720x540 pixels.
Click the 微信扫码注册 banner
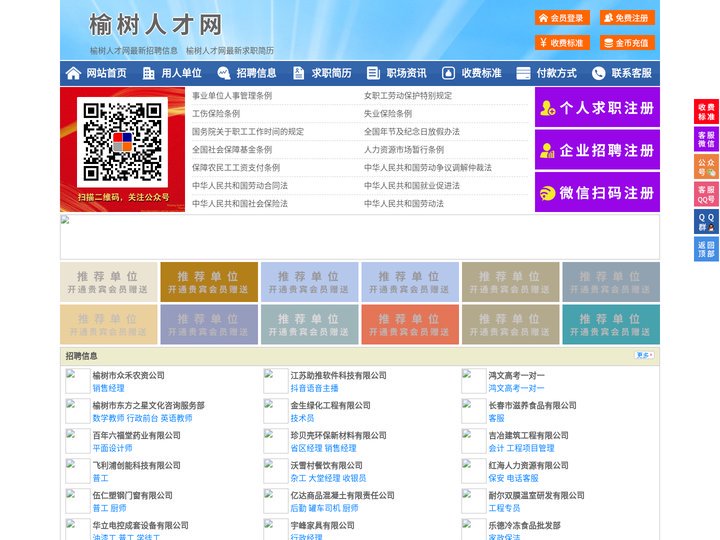[x=597, y=192]
